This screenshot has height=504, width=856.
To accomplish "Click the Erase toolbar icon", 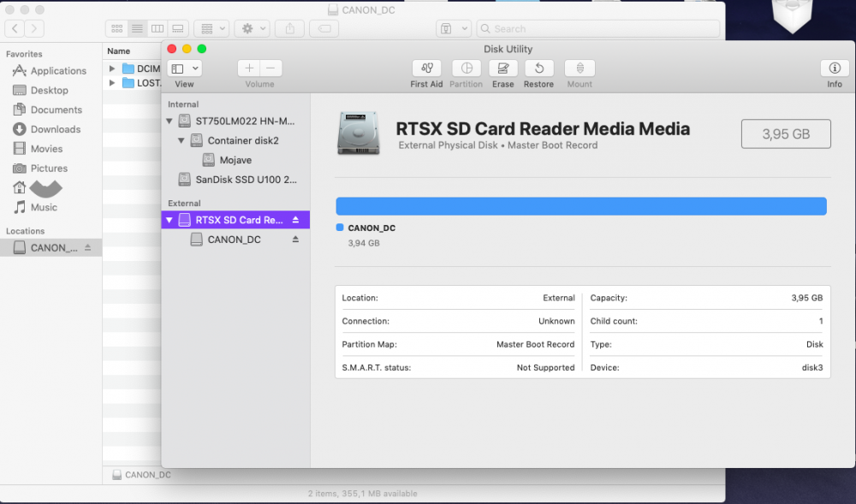I will [x=502, y=68].
